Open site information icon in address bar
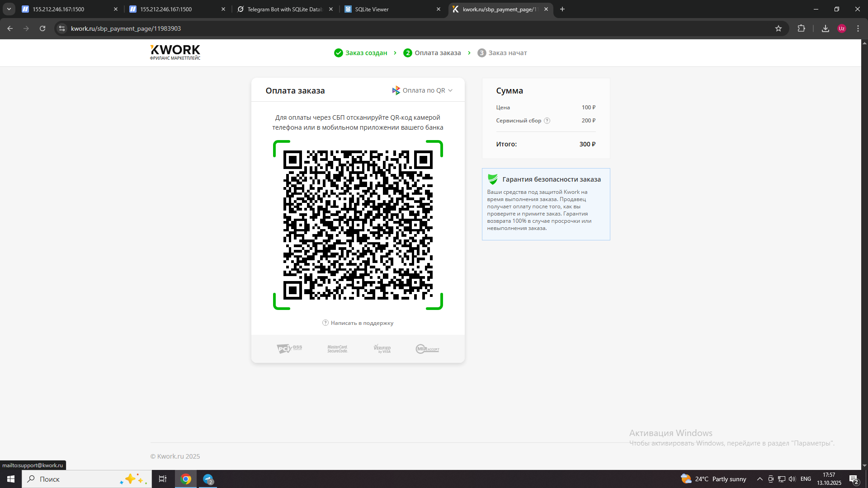Screen dimensions: 868x488 click(62, 28)
